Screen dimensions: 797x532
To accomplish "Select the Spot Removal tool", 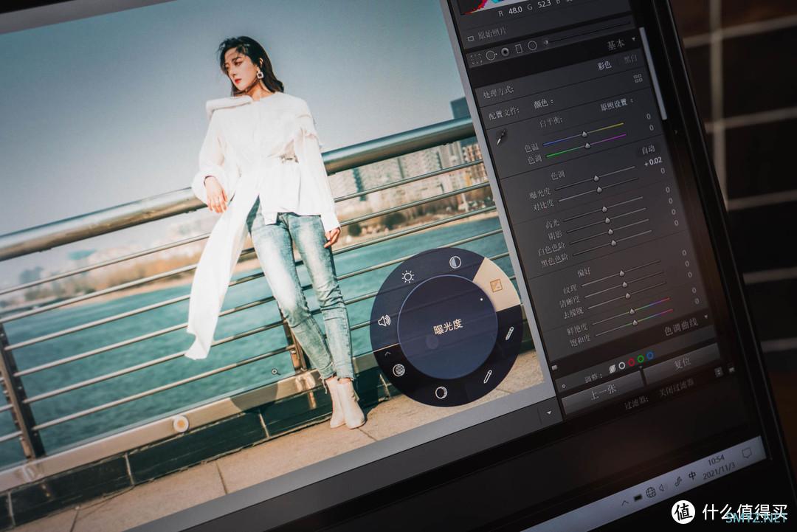I will click(491, 55).
